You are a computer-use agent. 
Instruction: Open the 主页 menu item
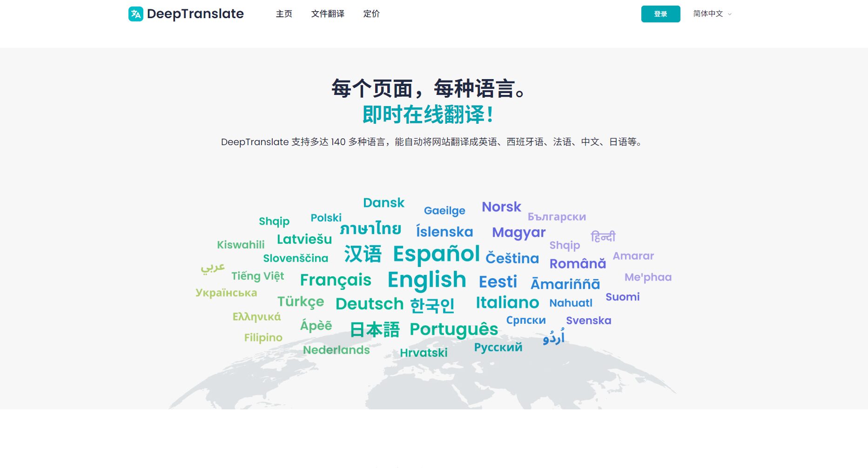point(284,14)
